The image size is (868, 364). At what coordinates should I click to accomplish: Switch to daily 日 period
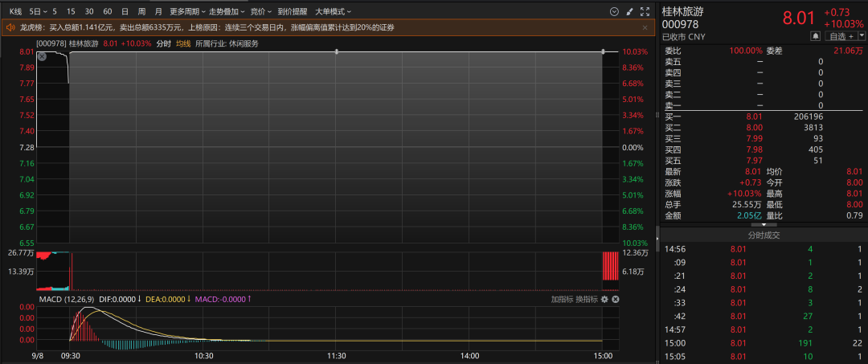(x=125, y=11)
